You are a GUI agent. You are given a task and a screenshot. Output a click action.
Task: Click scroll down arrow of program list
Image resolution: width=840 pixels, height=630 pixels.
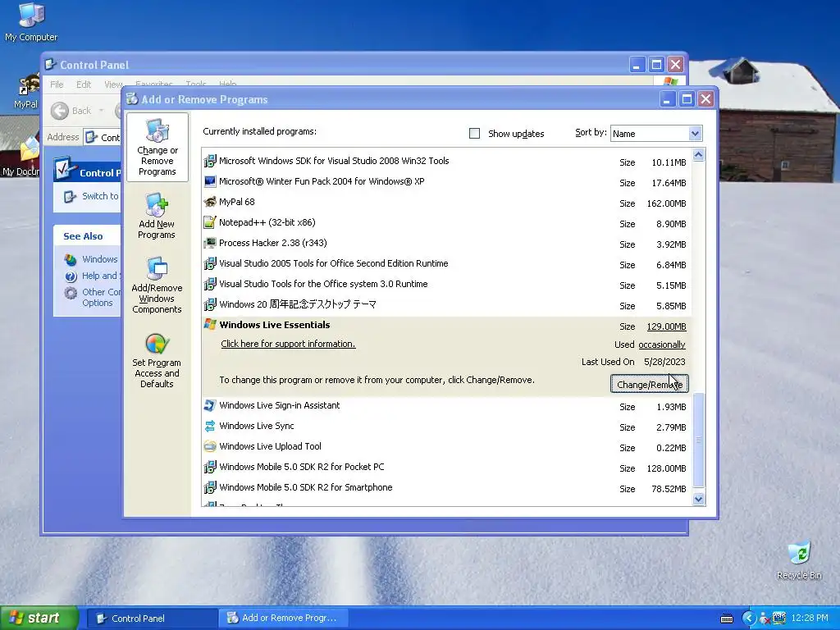click(x=699, y=500)
